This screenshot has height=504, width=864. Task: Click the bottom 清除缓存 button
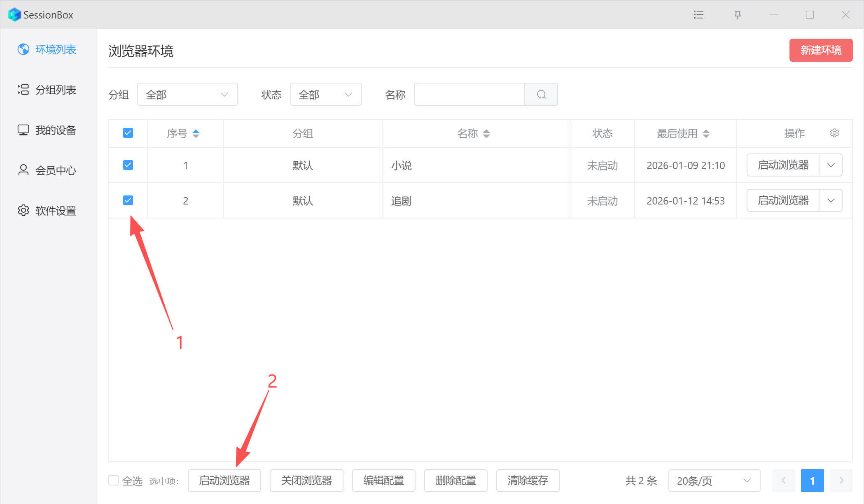pyautogui.click(x=528, y=480)
